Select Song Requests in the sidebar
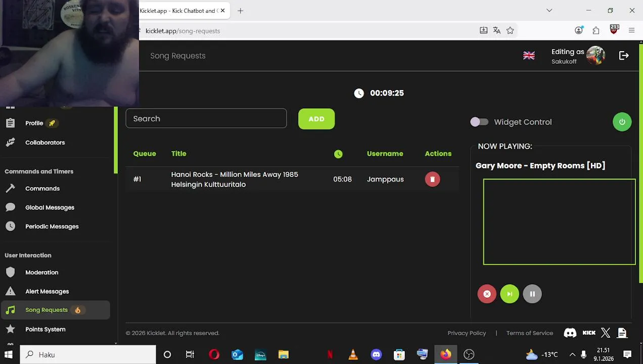643x364 pixels. click(x=56, y=310)
